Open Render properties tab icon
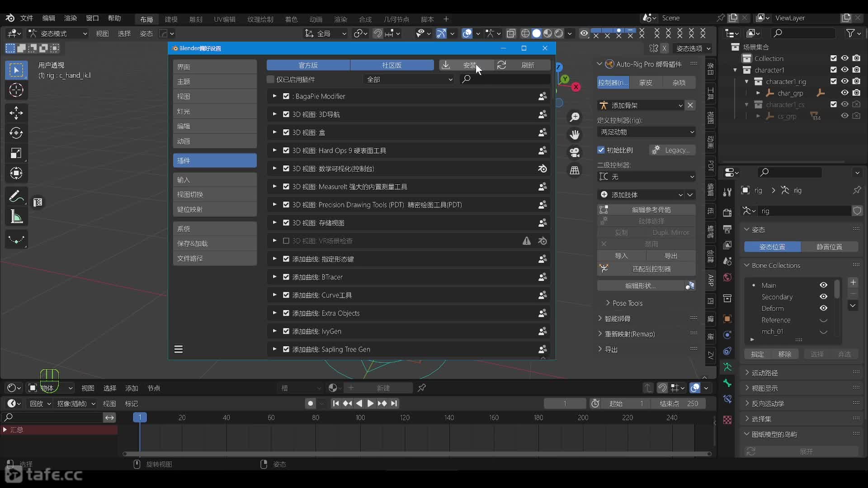Screen dimensions: 868x488 coord(727,213)
